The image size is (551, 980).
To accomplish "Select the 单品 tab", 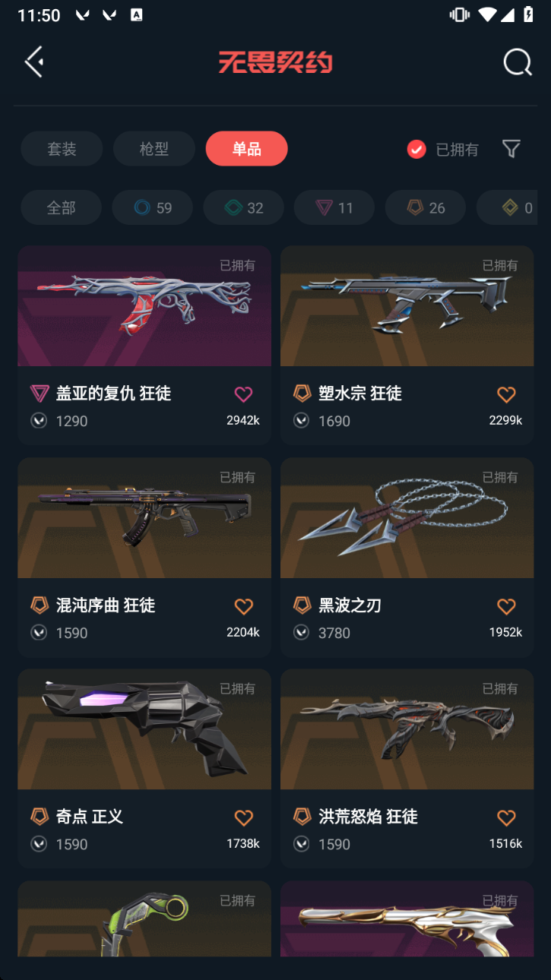I will click(x=246, y=148).
